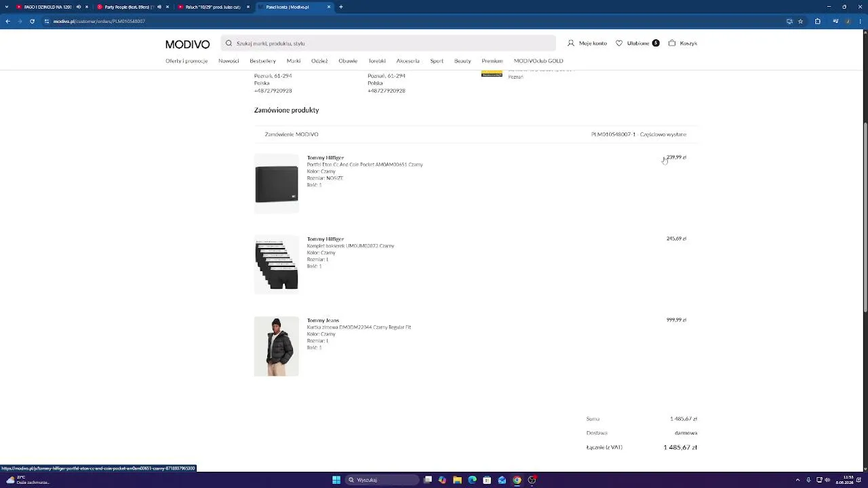Image resolution: width=868 pixels, height=488 pixels.
Task: Open Odzież menu
Action: pos(319,61)
